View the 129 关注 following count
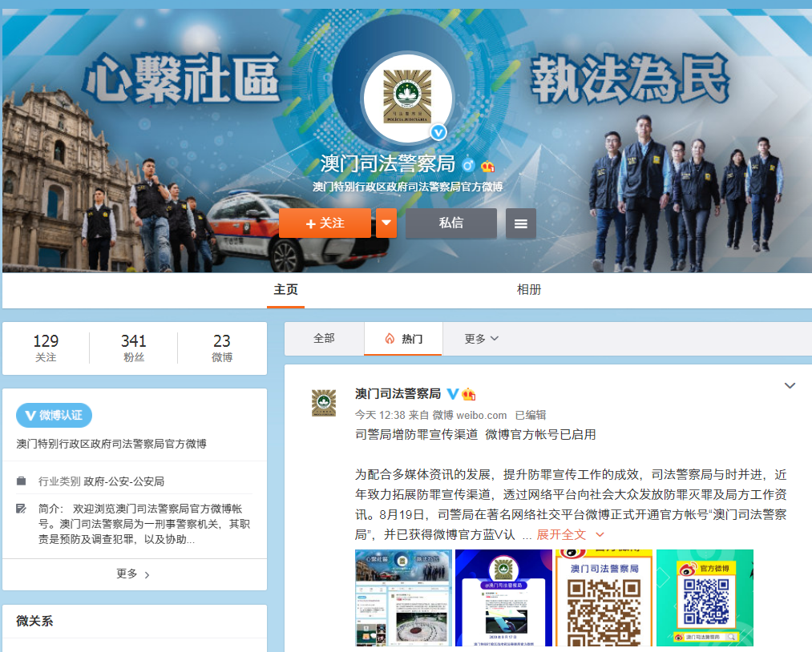812x652 pixels. (46, 348)
